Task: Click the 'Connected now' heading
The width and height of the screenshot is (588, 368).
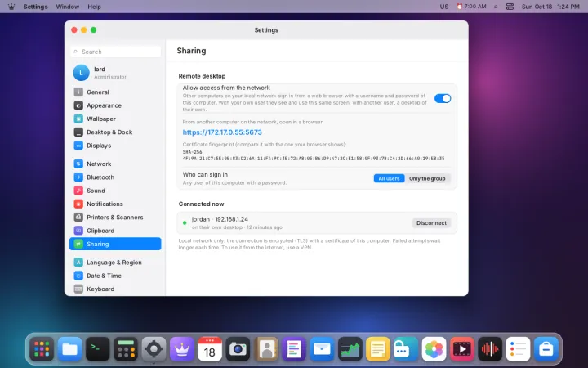Action: (x=201, y=204)
